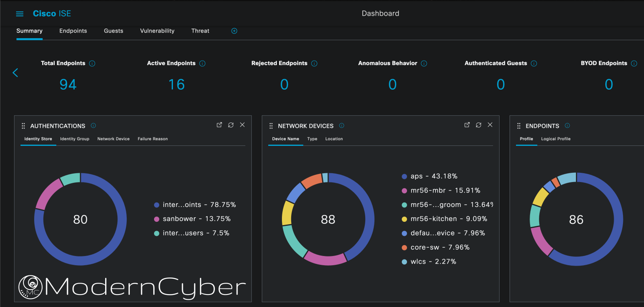Switch to the Endpoints dashboard tab
The height and width of the screenshot is (307, 644).
click(73, 31)
